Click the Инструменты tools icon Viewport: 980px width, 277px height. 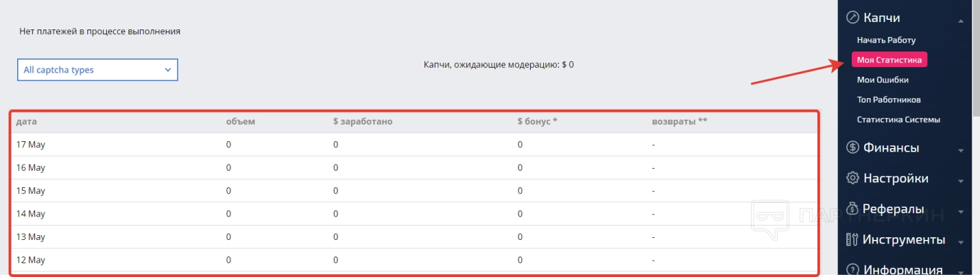point(852,239)
